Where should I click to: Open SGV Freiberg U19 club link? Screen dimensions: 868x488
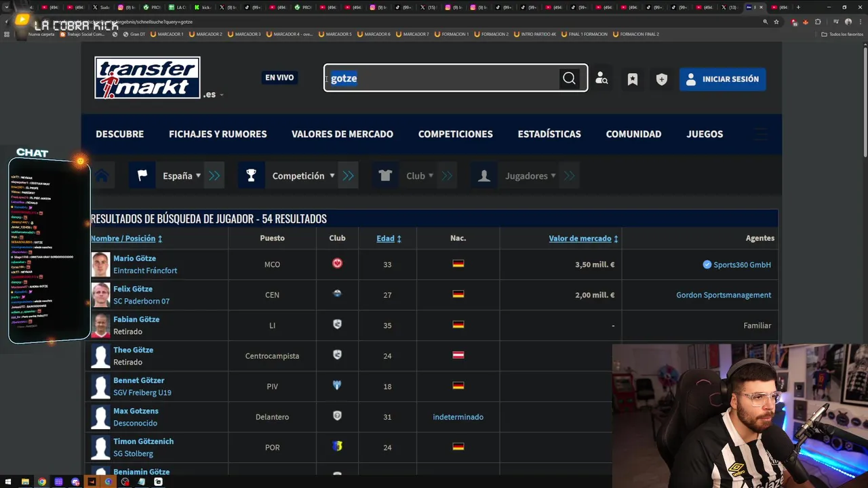[142, 392]
